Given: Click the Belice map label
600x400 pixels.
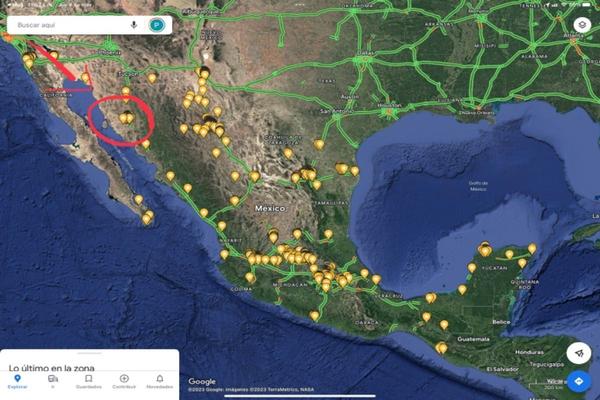Looking at the screenshot, I should [x=501, y=322].
